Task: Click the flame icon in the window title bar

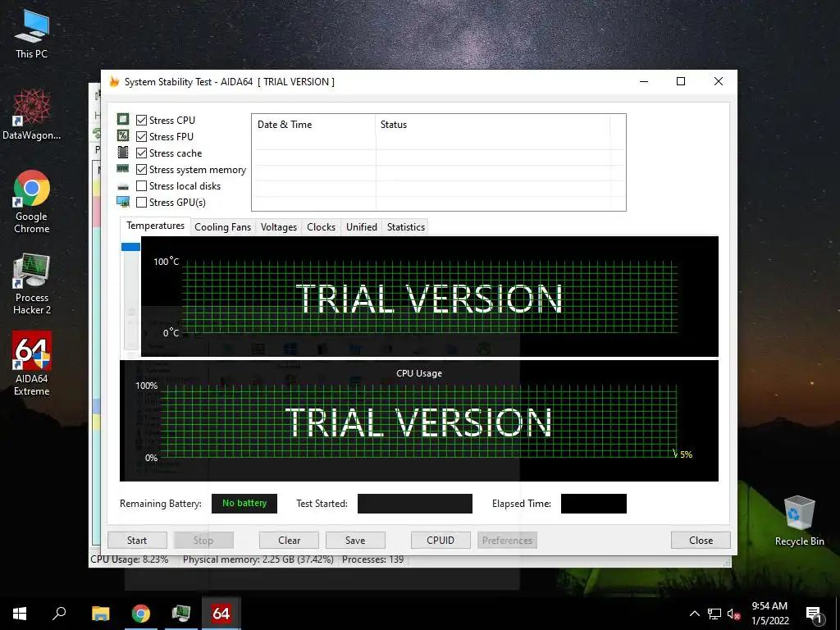Action: 114,81
